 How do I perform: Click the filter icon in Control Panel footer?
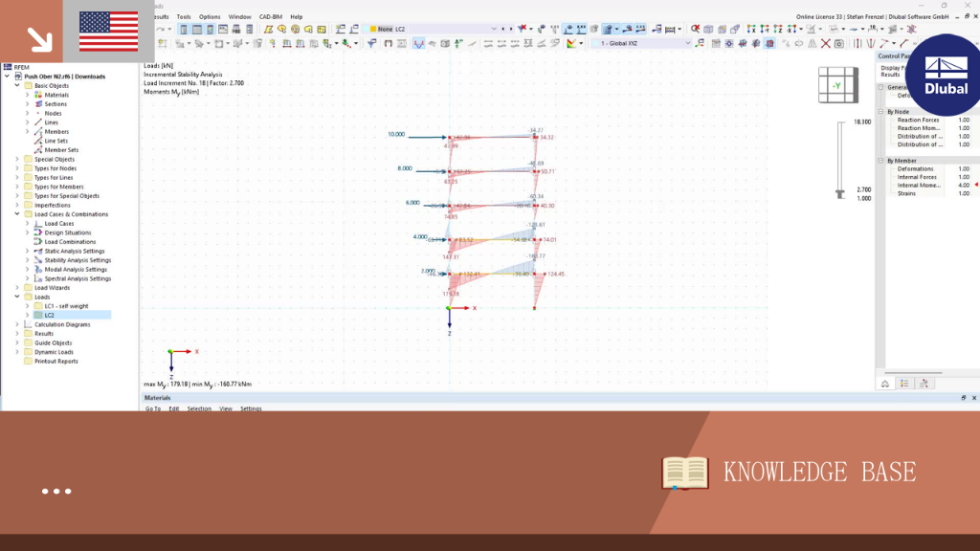pos(924,384)
